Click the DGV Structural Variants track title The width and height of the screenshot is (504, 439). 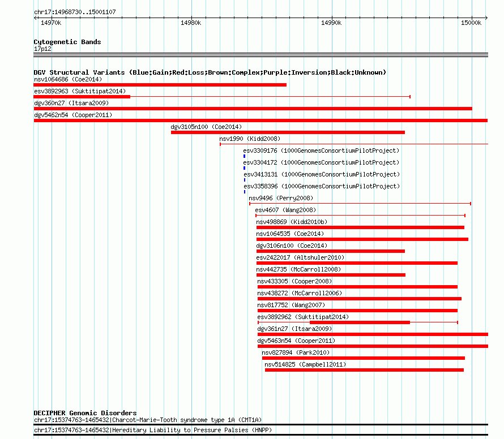click(210, 72)
